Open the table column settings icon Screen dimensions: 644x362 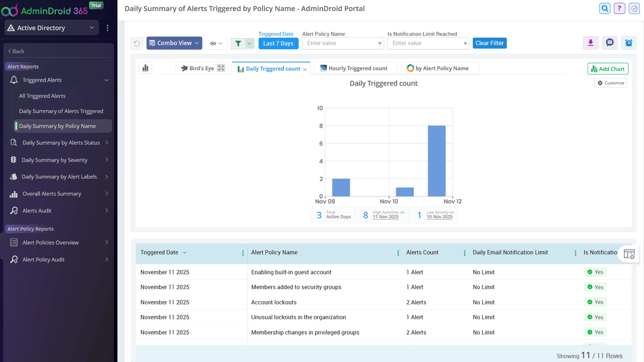(629, 254)
